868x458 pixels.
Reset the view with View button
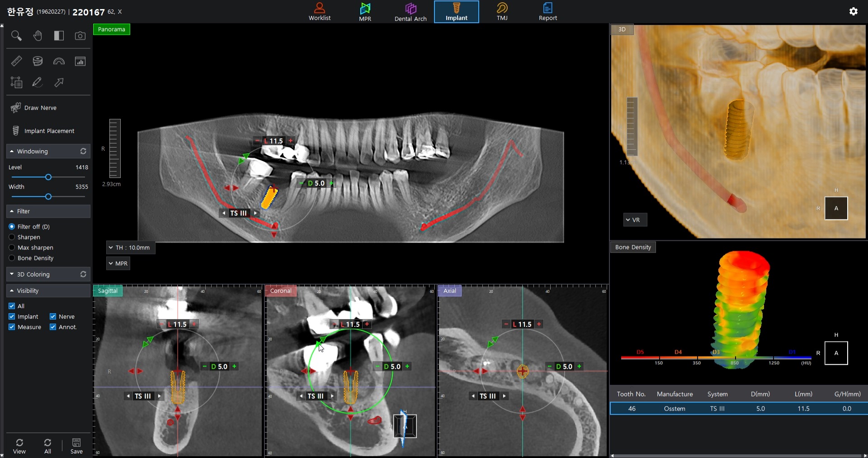pos(19,446)
